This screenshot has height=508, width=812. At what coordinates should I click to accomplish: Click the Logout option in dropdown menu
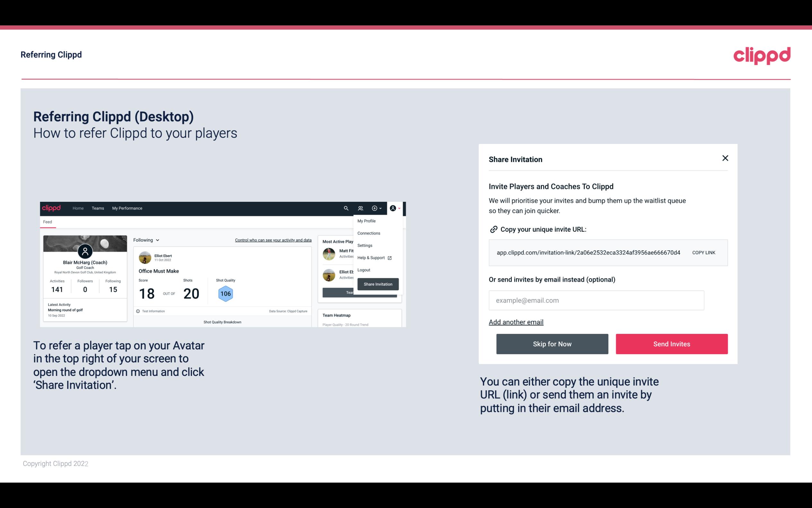click(363, 270)
